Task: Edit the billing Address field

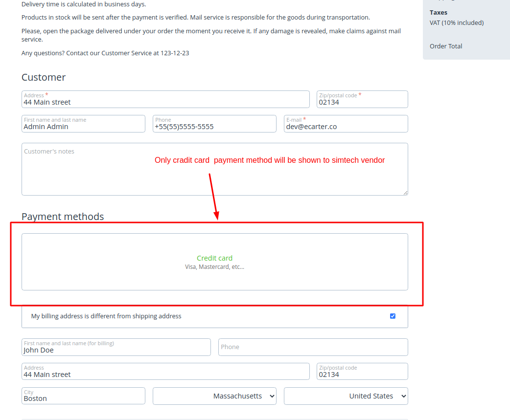Action: (x=165, y=371)
